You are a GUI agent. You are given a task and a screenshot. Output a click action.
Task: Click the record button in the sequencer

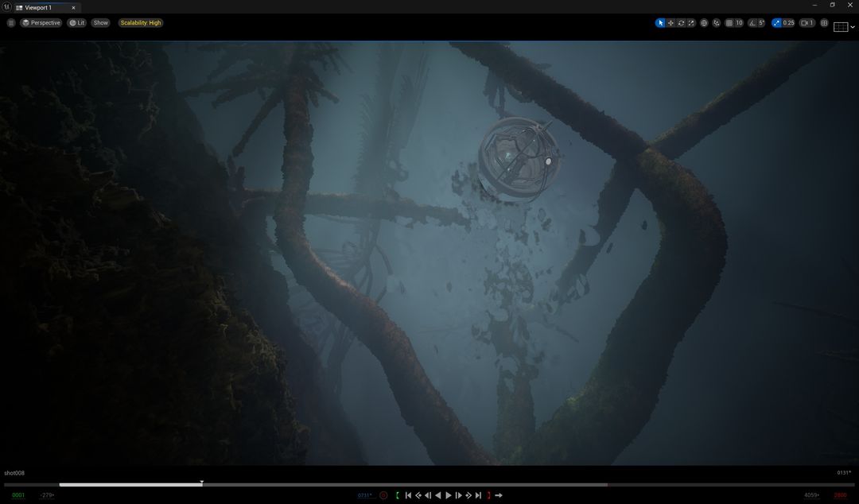(384, 494)
